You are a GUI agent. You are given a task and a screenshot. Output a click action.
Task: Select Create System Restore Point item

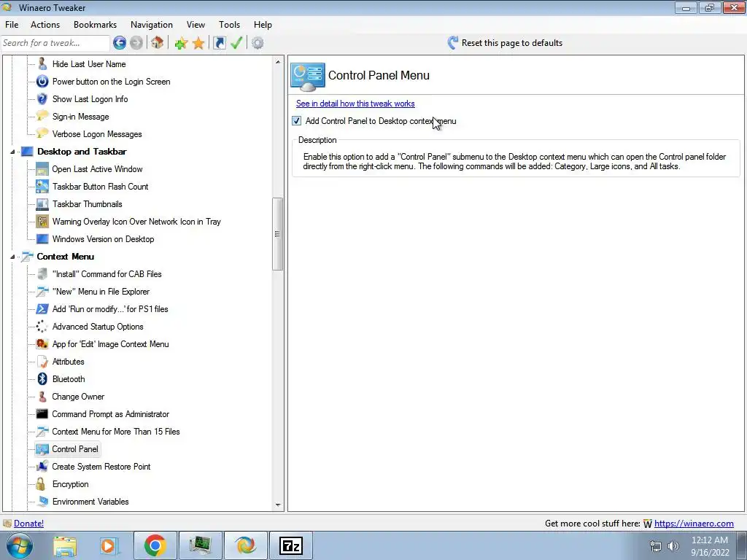point(101,467)
